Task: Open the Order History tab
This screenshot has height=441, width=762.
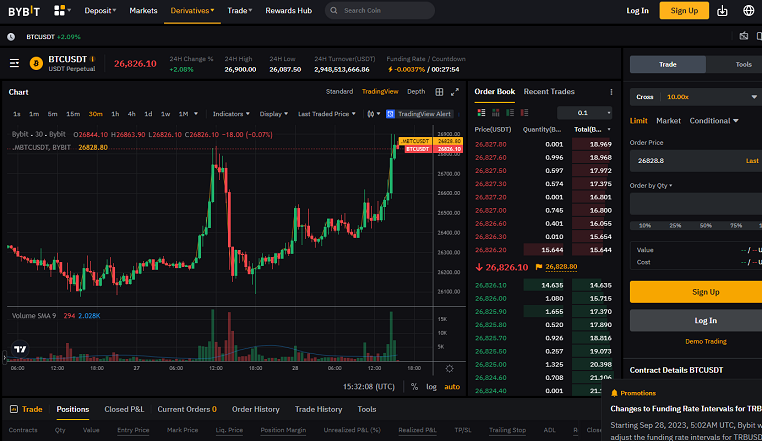Action: (256, 409)
